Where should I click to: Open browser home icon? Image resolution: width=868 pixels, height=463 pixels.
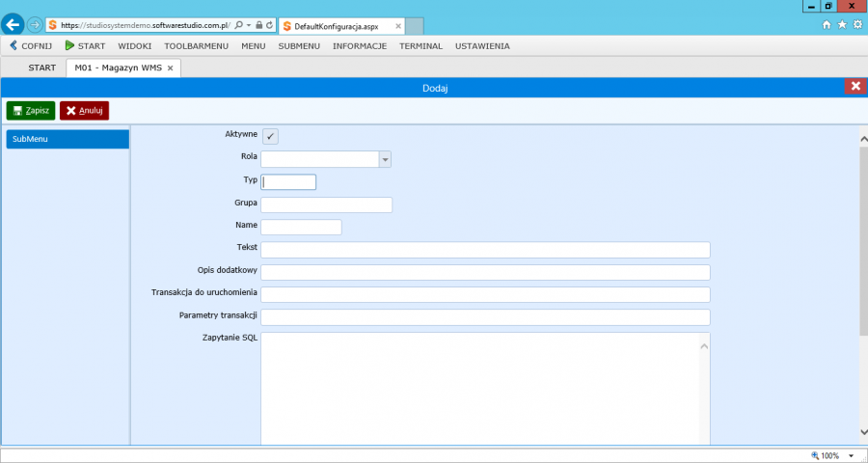pos(827,25)
